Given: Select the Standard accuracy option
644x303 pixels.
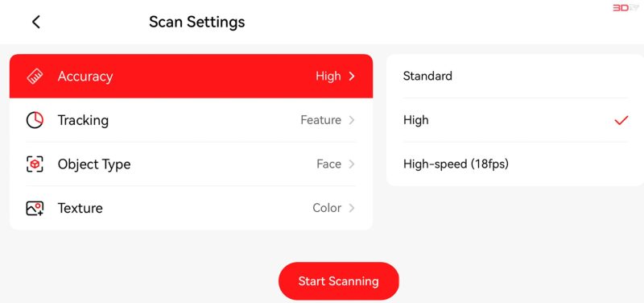Looking at the screenshot, I should pyautogui.click(x=515, y=76).
